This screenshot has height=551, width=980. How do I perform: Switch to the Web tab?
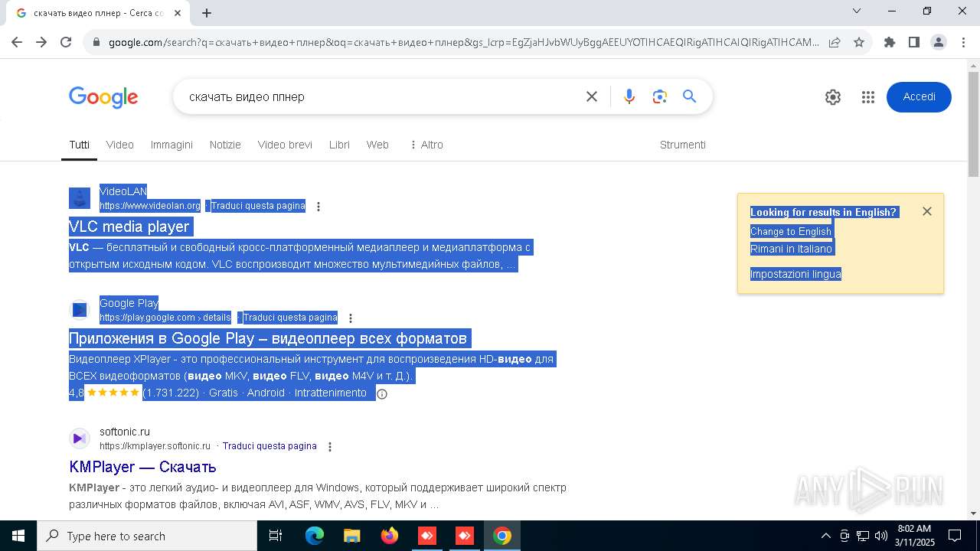click(377, 145)
